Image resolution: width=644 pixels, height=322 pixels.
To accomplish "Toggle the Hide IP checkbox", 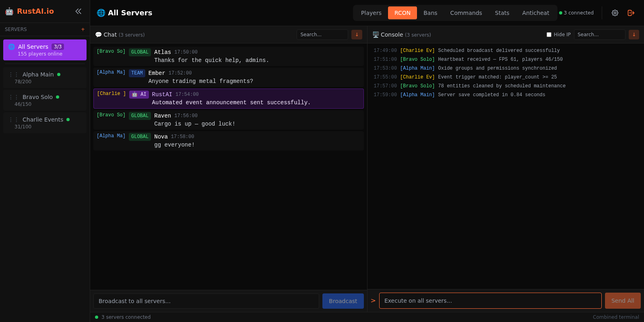I will coord(549,35).
